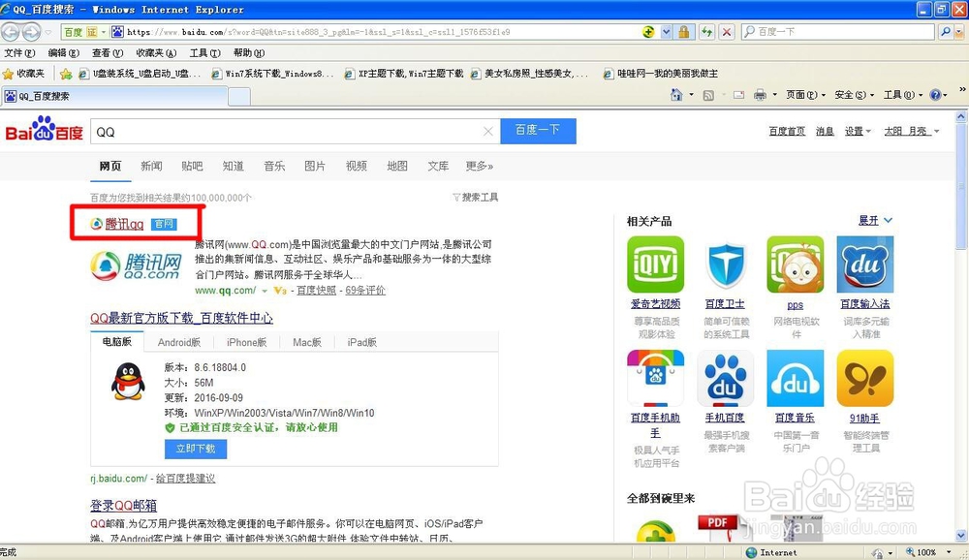The width and height of the screenshot is (969, 560).
Task: Click the 立即下载 download button
Action: click(x=196, y=449)
